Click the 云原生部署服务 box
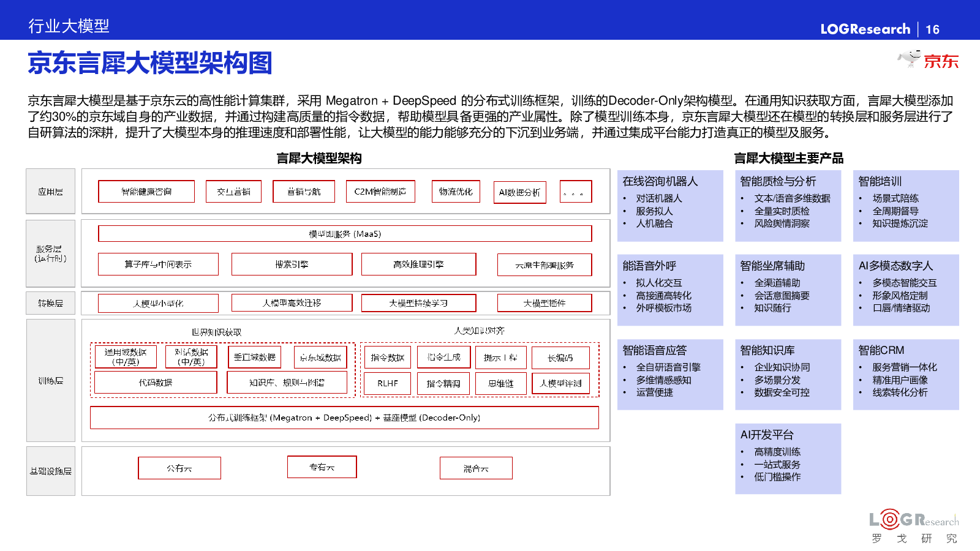The image size is (980, 551). pos(545,264)
